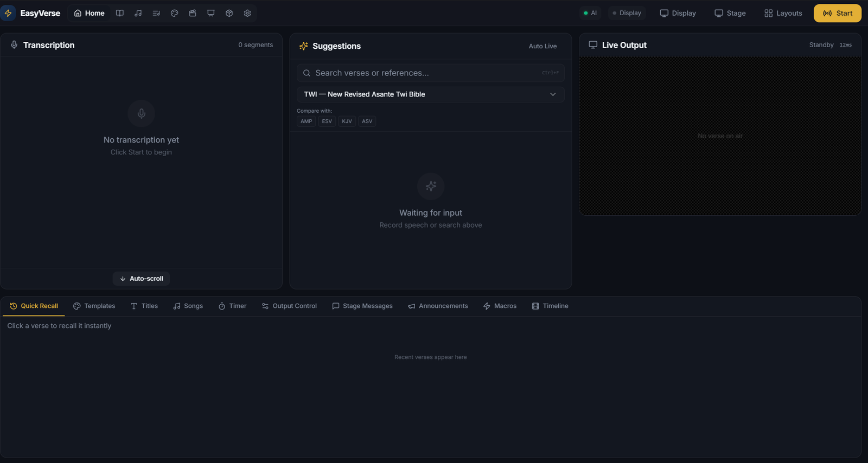
Task: Click the 3D cube icon in navbar
Action: [229, 13]
